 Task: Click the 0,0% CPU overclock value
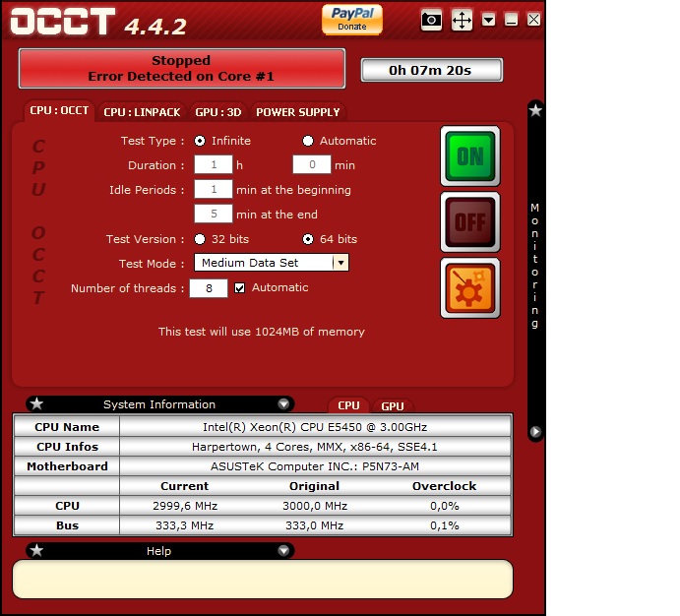pyautogui.click(x=445, y=506)
